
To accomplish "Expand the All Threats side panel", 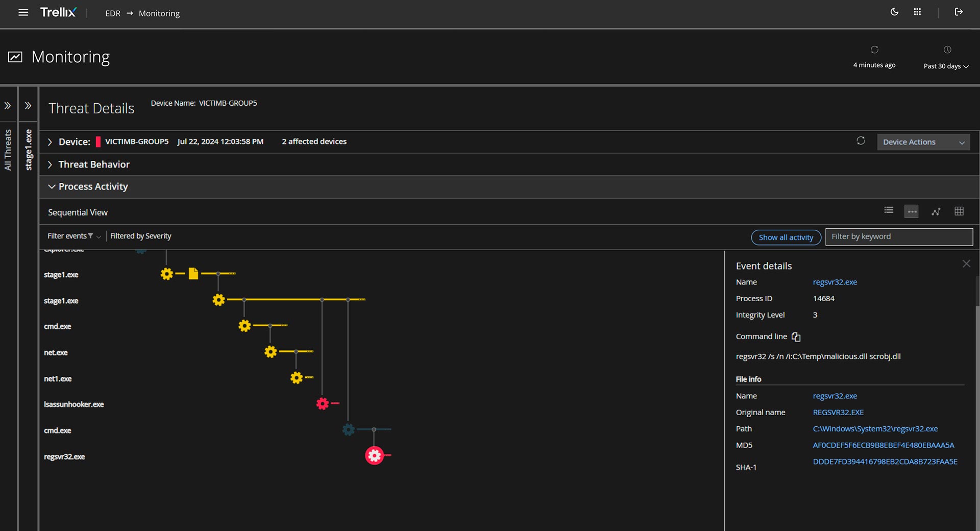I will (8, 106).
